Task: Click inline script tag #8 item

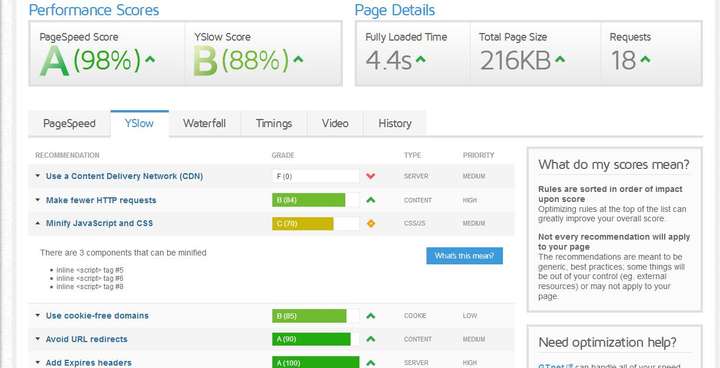Action: [90, 287]
